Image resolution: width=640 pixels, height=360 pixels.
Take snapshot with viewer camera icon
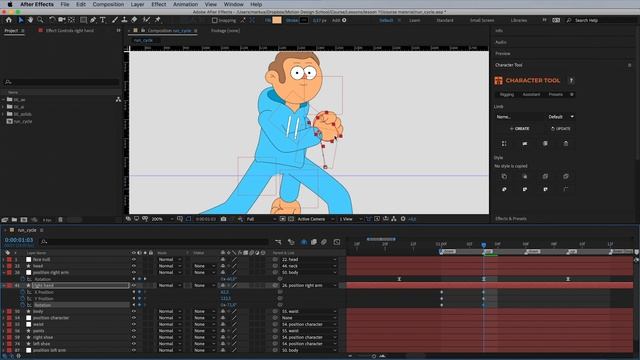point(223,219)
